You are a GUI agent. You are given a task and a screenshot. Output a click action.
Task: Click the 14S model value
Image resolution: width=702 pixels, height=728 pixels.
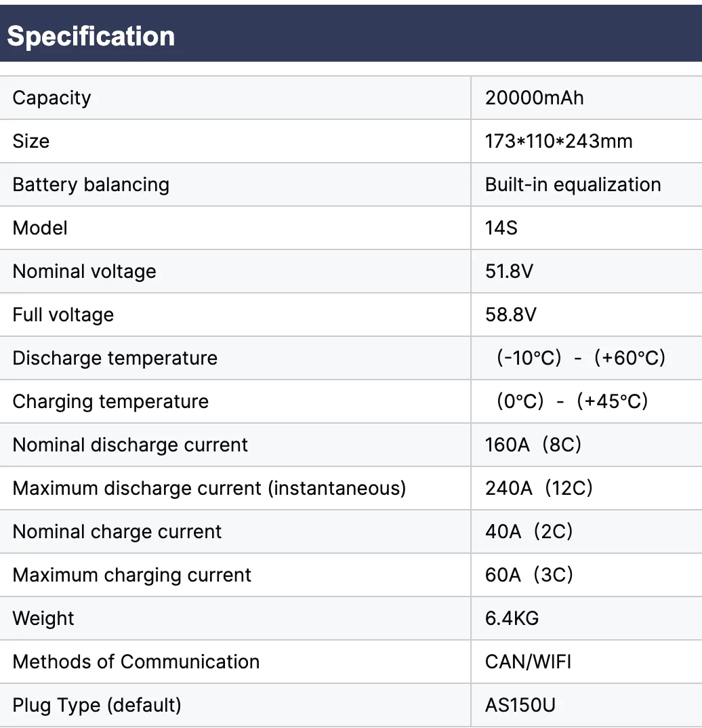501,228
